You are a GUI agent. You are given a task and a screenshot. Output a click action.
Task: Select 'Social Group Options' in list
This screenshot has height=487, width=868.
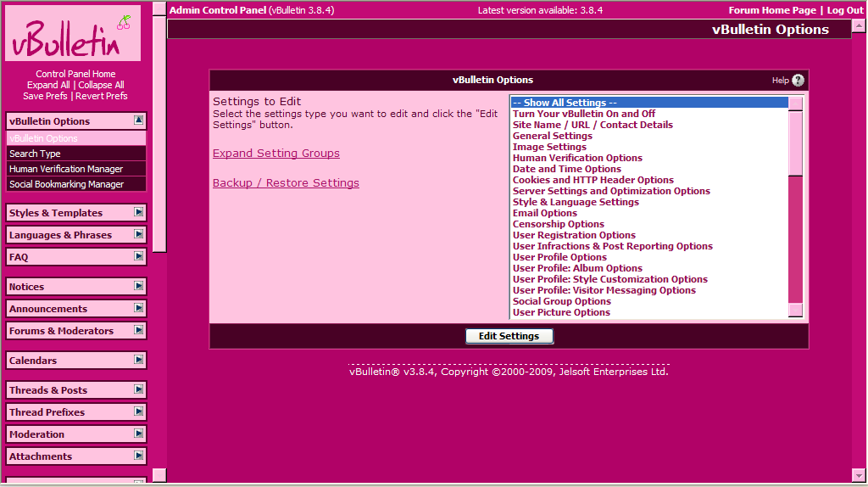649,301
